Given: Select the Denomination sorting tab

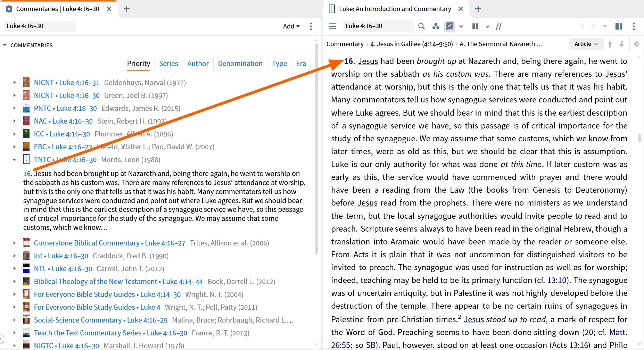Looking at the screenshot, I should [x=240, y=64].
